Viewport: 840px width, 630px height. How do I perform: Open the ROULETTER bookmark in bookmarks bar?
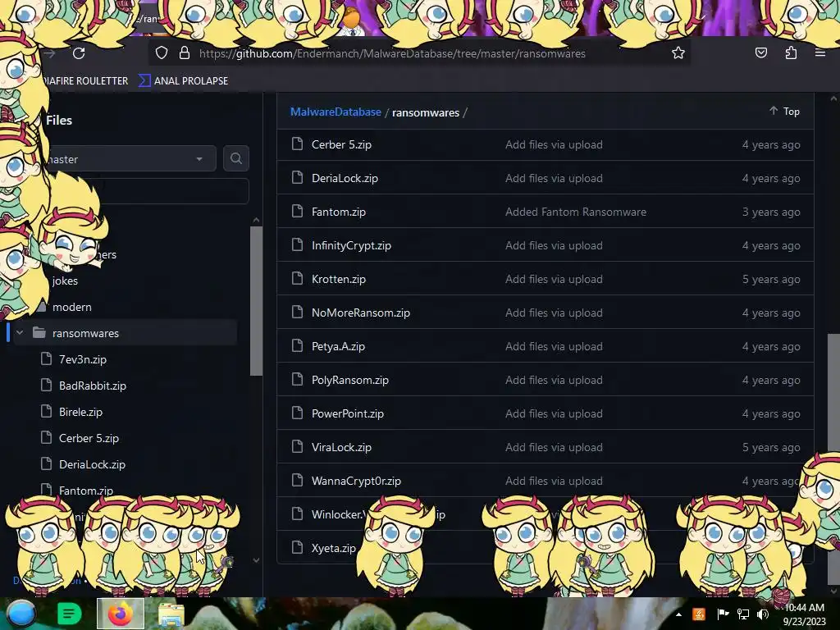coord(85,81)
